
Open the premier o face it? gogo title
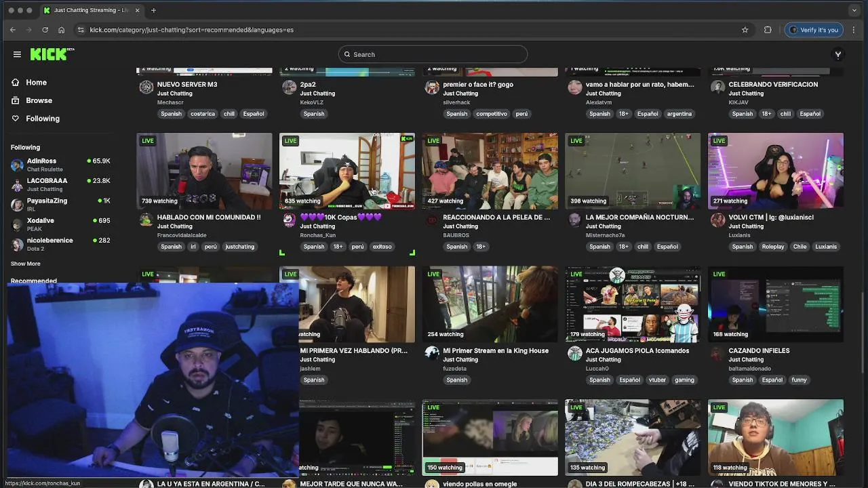(478, 85)
